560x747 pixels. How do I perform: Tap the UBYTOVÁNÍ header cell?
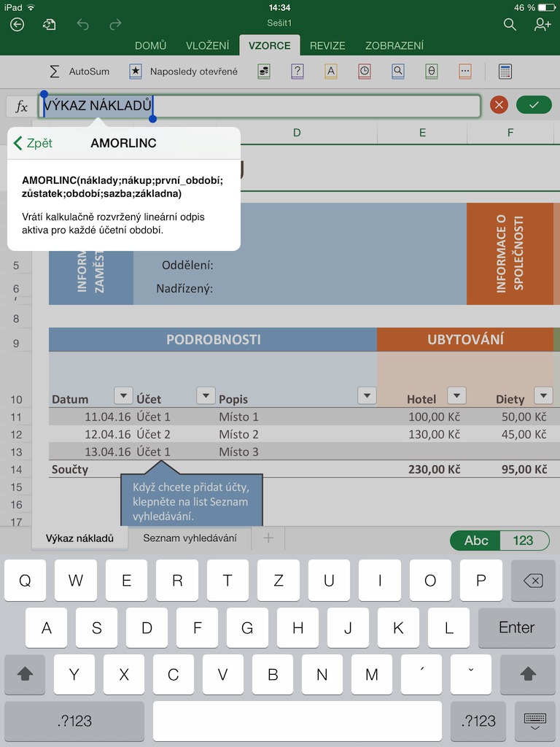pyautogui.click(x=465, y=340)
